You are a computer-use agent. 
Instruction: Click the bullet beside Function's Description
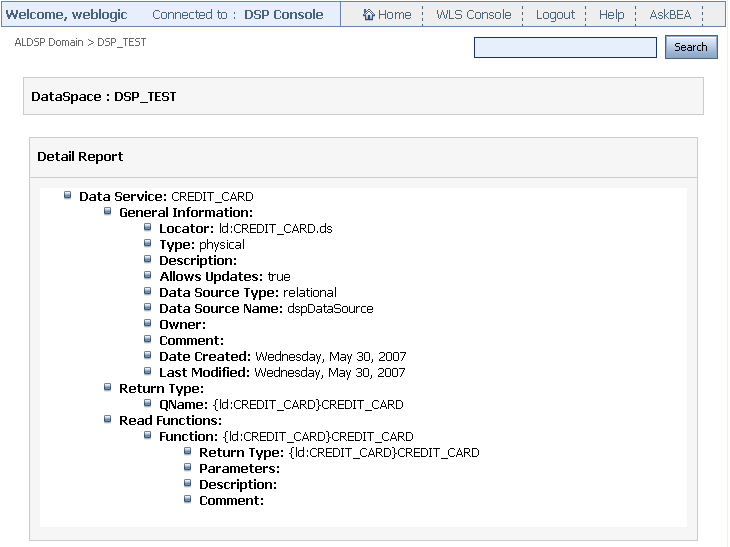(188, 483)
